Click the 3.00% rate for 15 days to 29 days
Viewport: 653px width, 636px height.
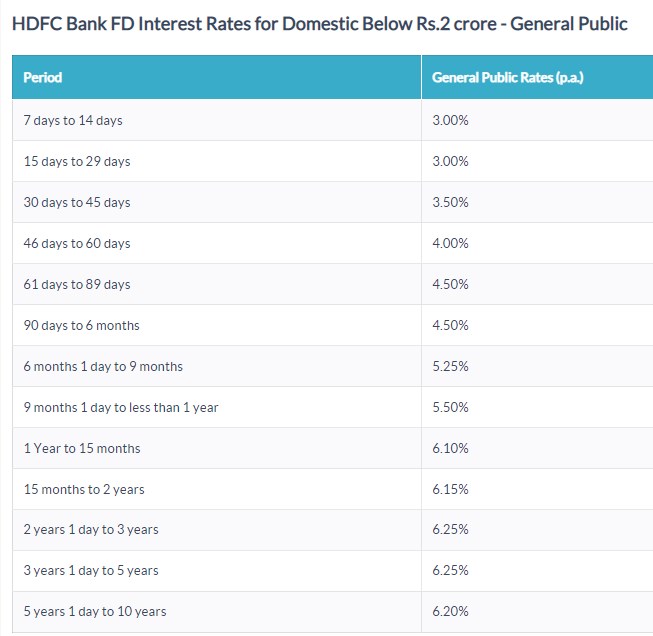point(450,161)
